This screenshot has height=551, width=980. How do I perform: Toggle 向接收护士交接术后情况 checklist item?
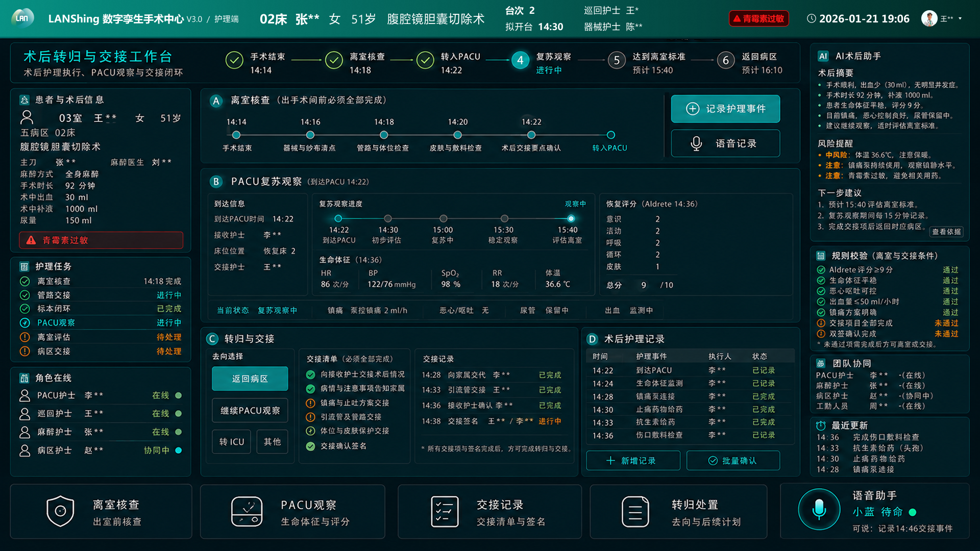(x=355, y=374)
